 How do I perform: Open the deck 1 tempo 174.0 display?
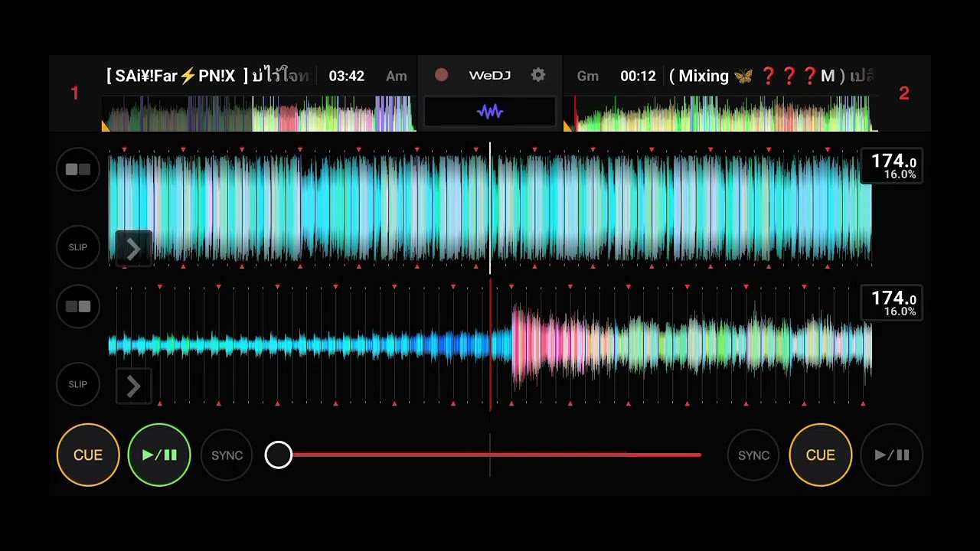892,166
